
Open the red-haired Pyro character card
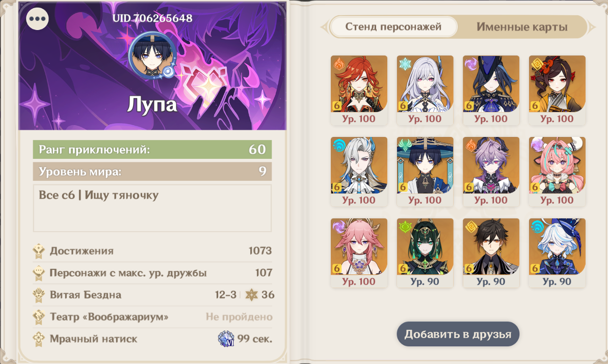tap(359, 90)
